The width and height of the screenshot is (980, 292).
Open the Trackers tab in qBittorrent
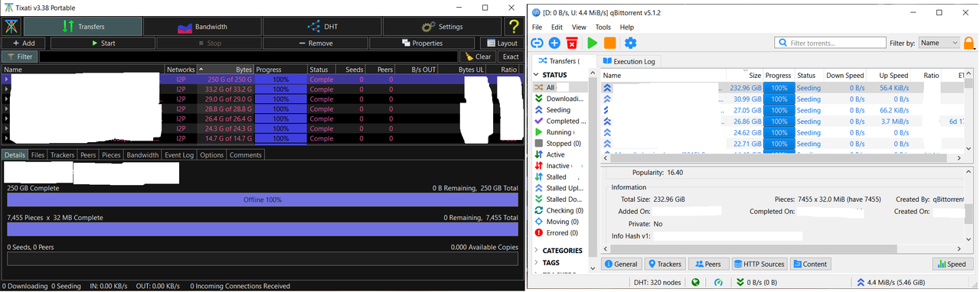click(x=665, y=264)
